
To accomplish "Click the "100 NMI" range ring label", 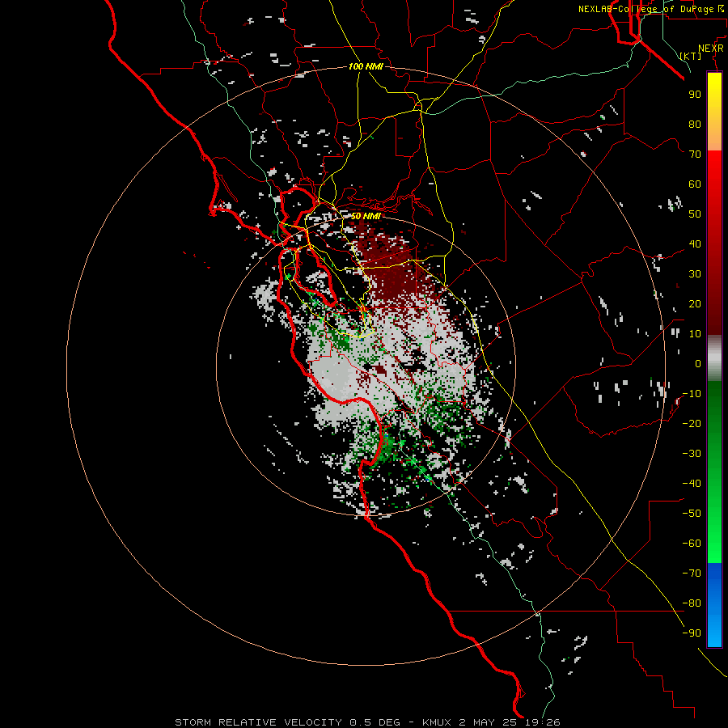I will click(366, 66).
